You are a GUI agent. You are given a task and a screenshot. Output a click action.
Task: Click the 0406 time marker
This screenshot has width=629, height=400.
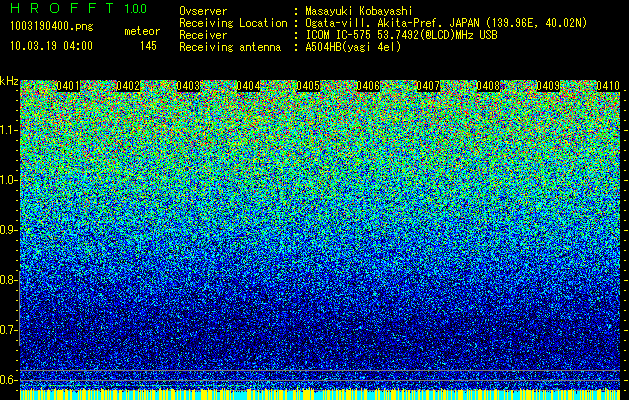(368, 86)
